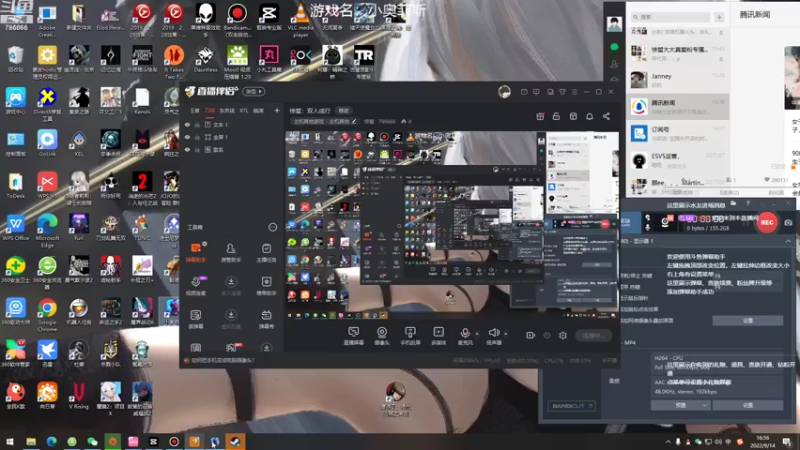Click help tip link in status bar

tap(222, 361)
